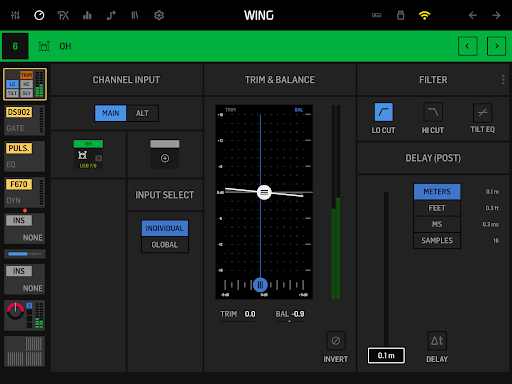Click the 0.1 m delay value box

pyautogui.click(x=386, y=356)
